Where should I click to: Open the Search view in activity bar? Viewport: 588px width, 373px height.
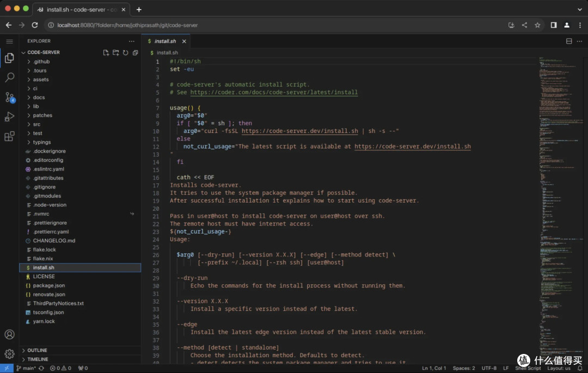pyautogui.click(x=9, y=78)
